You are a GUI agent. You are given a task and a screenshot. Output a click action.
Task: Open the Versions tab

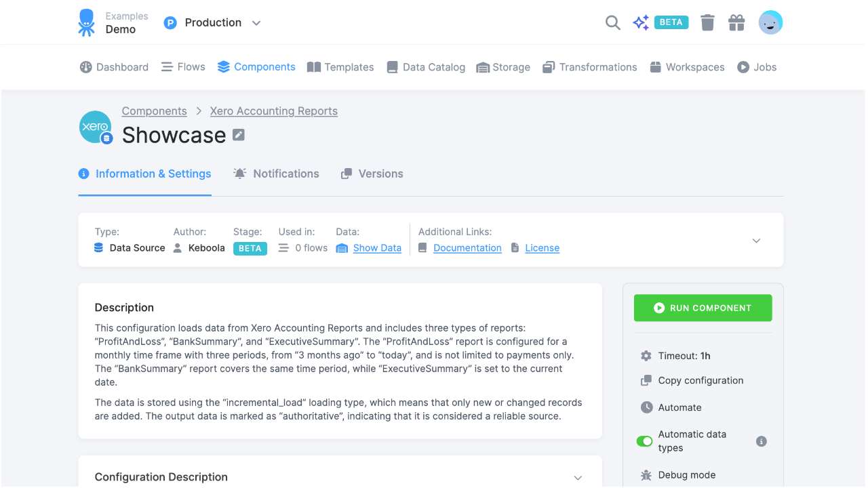[x=372, y=174]
